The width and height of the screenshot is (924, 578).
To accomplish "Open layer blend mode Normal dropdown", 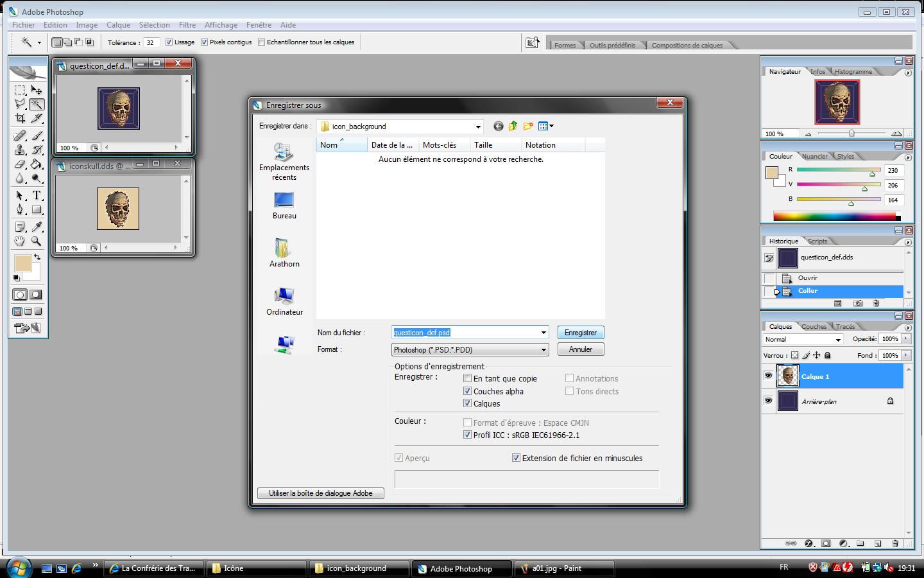I will point(802,339).
